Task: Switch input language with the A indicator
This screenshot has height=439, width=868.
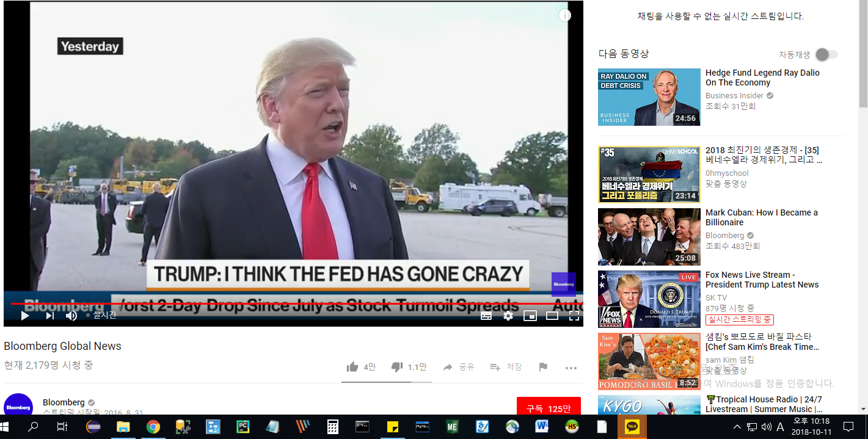Action: (780, 427)
